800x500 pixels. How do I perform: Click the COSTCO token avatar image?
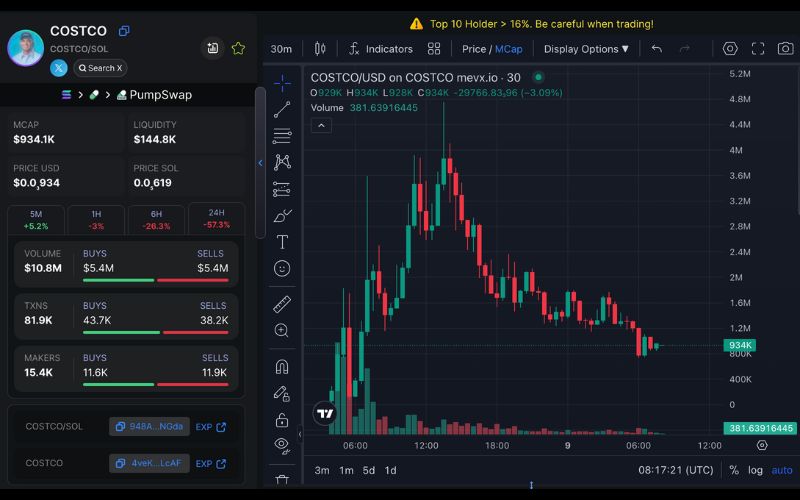click(x=26, y=48)
